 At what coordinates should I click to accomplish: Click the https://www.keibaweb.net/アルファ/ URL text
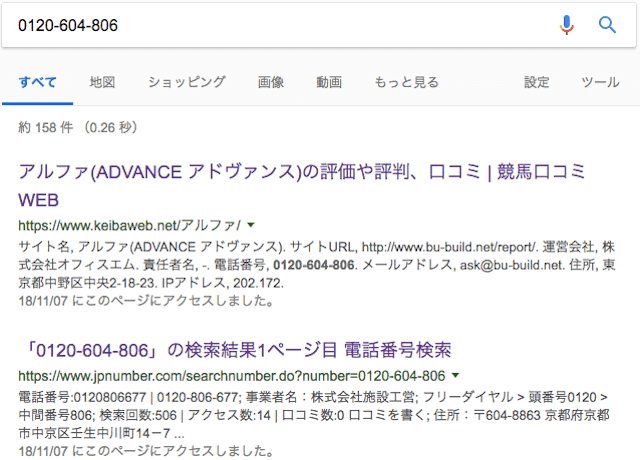tap(129, 225)
